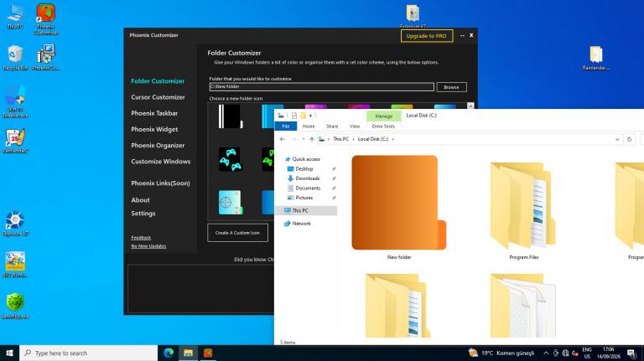Open the File tab in Explorer
644x361 pixels.
pos(285,126)
